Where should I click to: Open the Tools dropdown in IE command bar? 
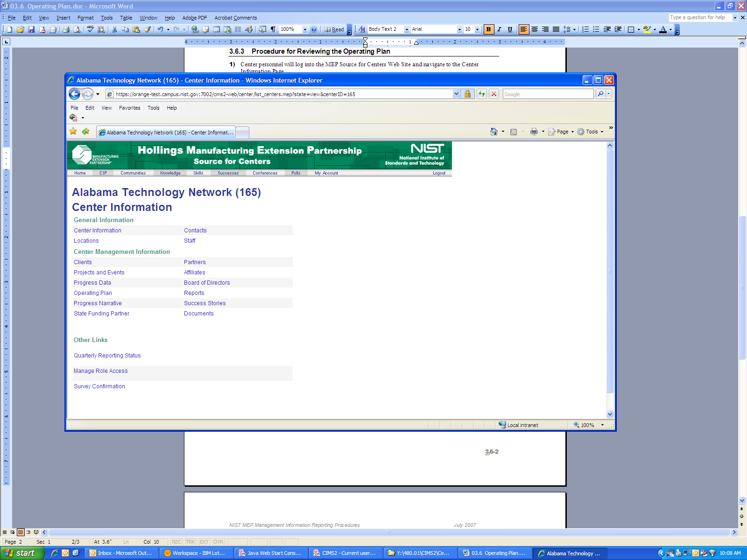(x=591, y=132)
